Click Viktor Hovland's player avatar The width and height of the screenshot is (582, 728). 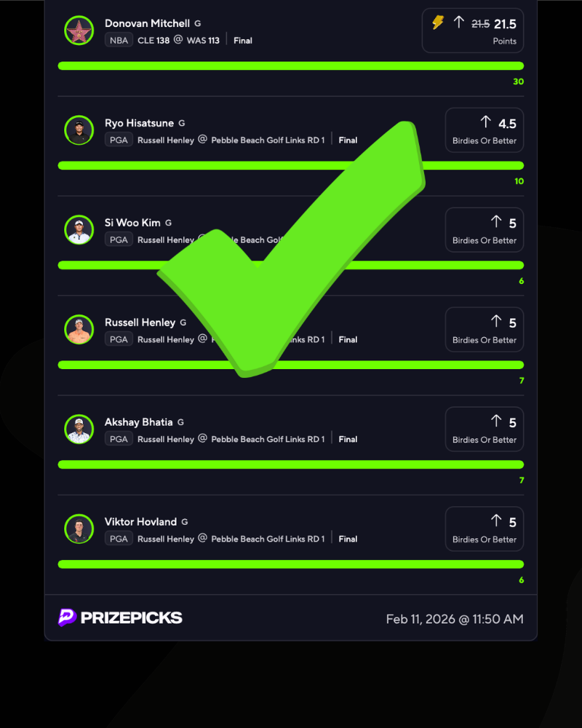(79, 529)
